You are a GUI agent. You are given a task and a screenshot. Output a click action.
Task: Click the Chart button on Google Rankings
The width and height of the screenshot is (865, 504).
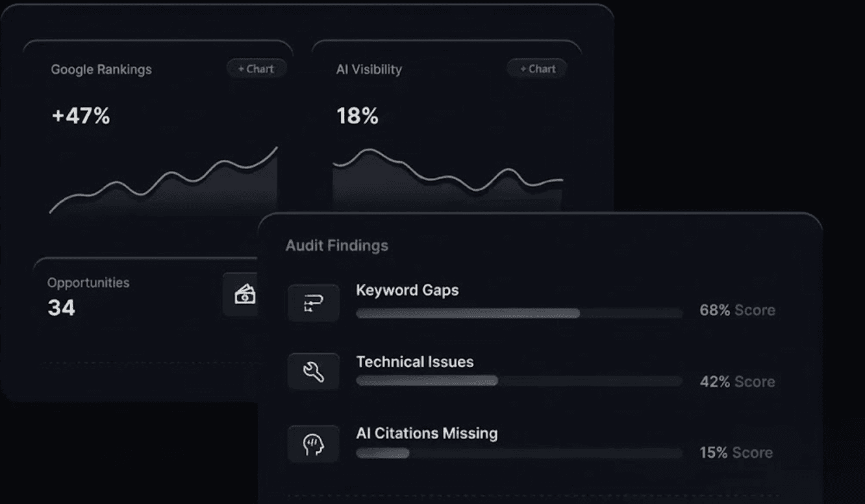point(257,68)
